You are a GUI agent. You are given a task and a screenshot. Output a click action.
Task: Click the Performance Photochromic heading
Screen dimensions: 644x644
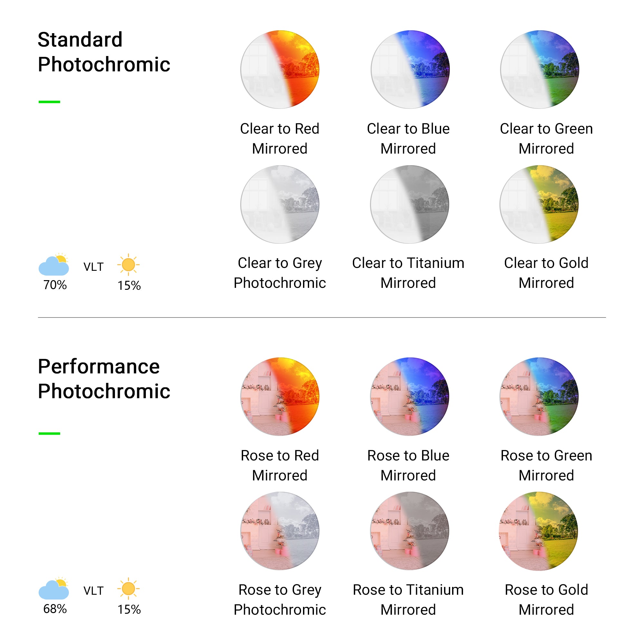104,379
